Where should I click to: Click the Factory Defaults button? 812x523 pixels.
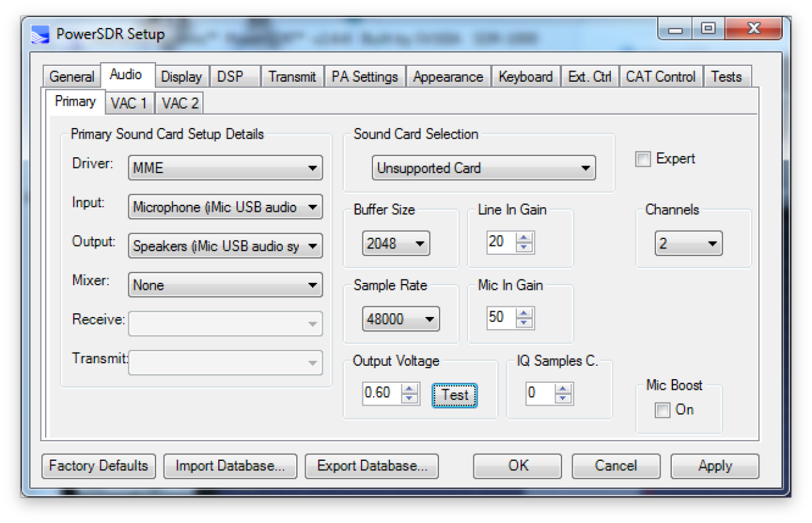pos(98,466)
